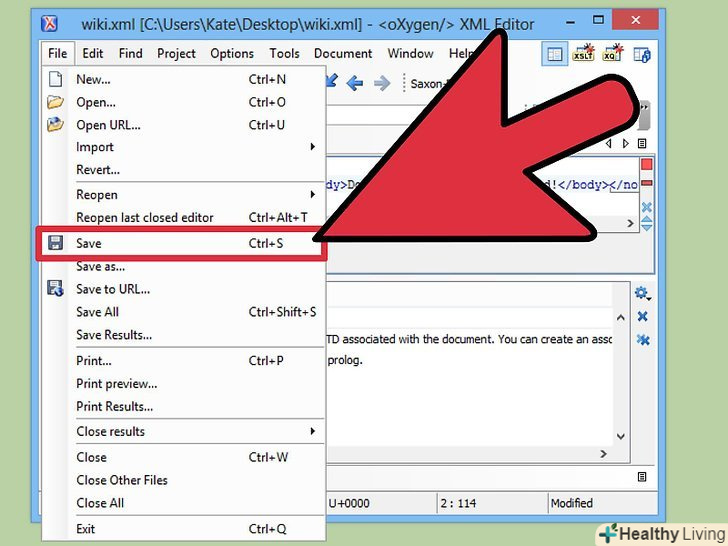Screen dimensions: 728x546
Task: Expand the Import submenu arrow
Action: [x=312, y=147]
